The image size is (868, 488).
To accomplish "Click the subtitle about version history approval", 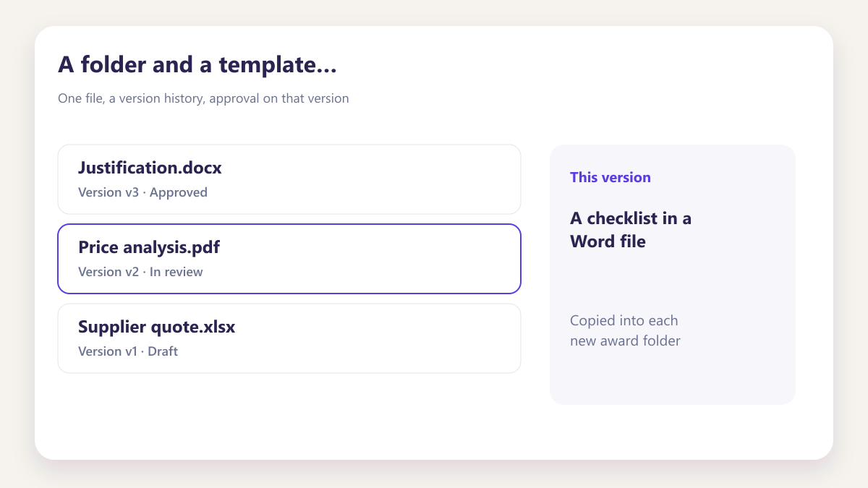I will [x=203, y=98].
